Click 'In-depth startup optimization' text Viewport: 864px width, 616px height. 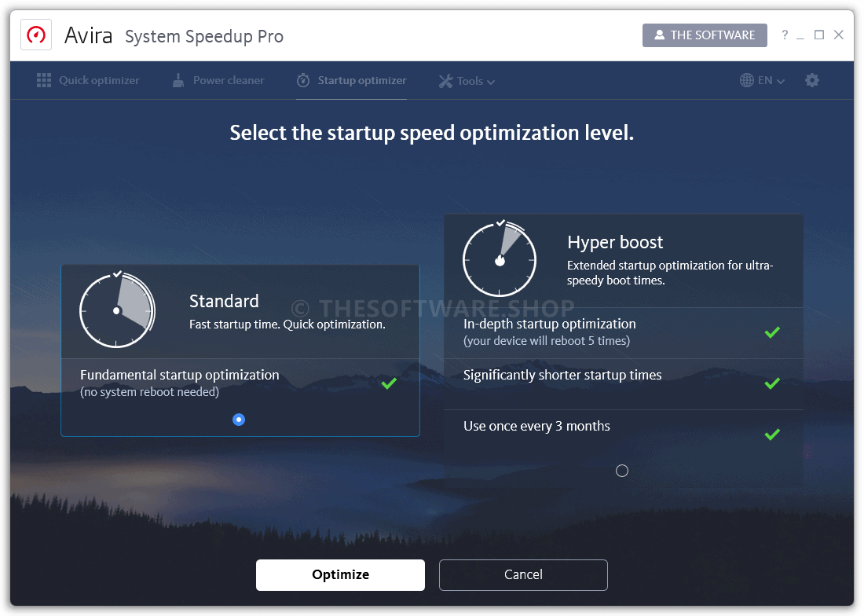(549, 324)
